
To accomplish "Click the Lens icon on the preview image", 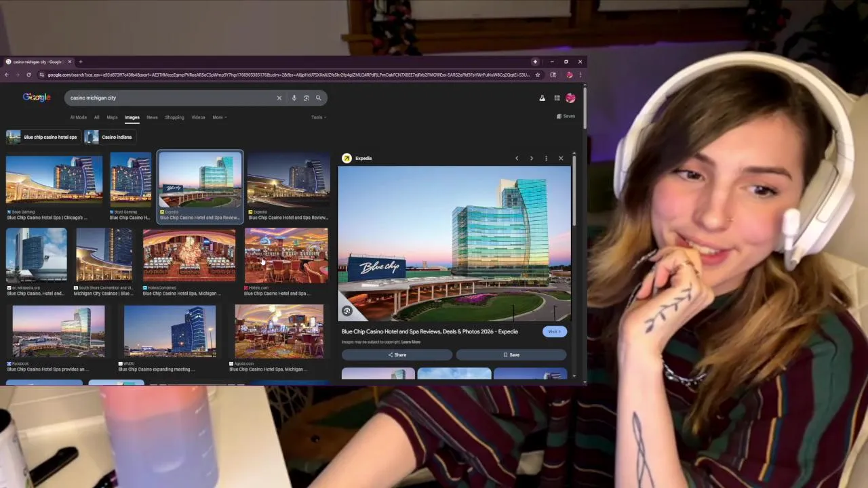I will [347, 311].
